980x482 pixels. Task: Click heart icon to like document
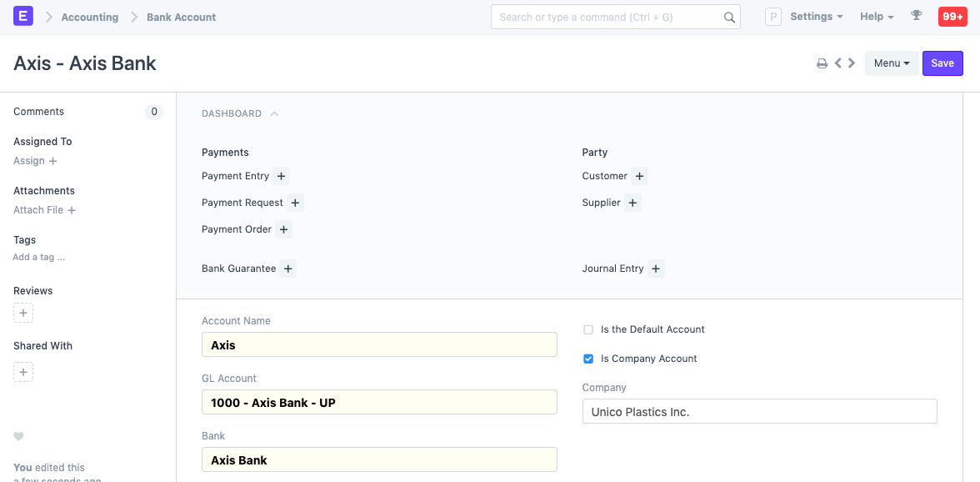[x=18, y=436]
